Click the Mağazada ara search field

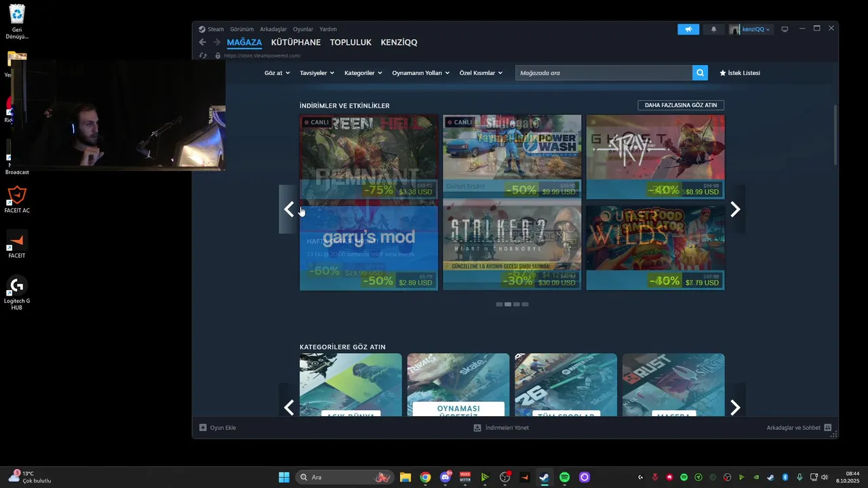click(604, 73)
